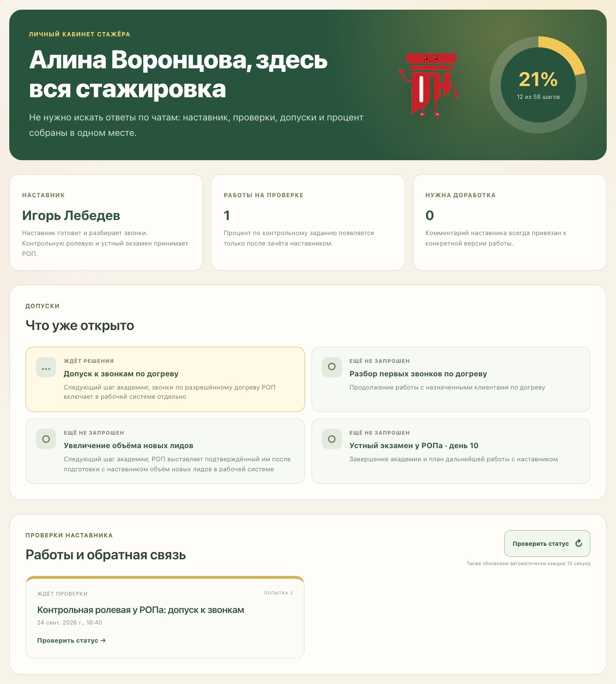Click the Работы на проверке count 1
Viewport: 616px width, 684px height.
tap(227, 215)
